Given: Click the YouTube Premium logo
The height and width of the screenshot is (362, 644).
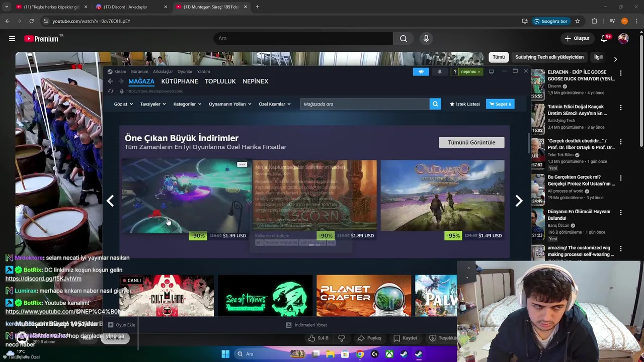Looking at the screenshot, I should (42, 39).
